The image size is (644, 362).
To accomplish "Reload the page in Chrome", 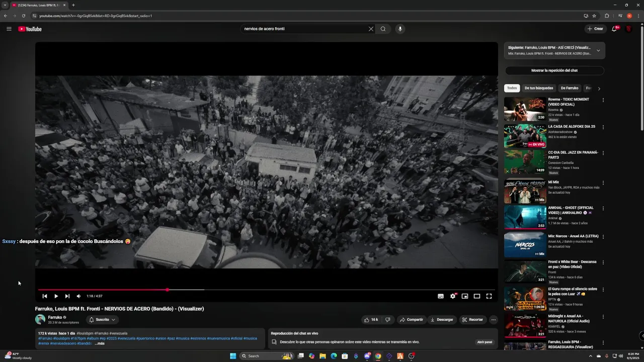I will click(x=24, y=16).
